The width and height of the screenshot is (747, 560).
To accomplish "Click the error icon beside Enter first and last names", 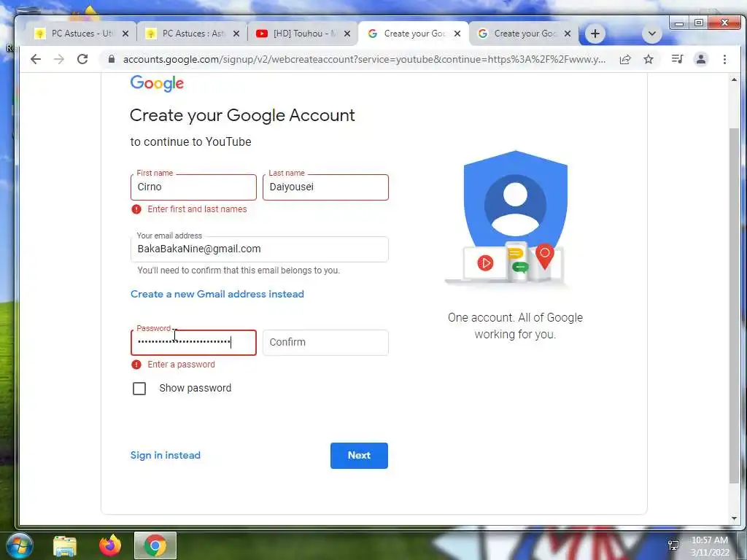I will pos(136,209).
